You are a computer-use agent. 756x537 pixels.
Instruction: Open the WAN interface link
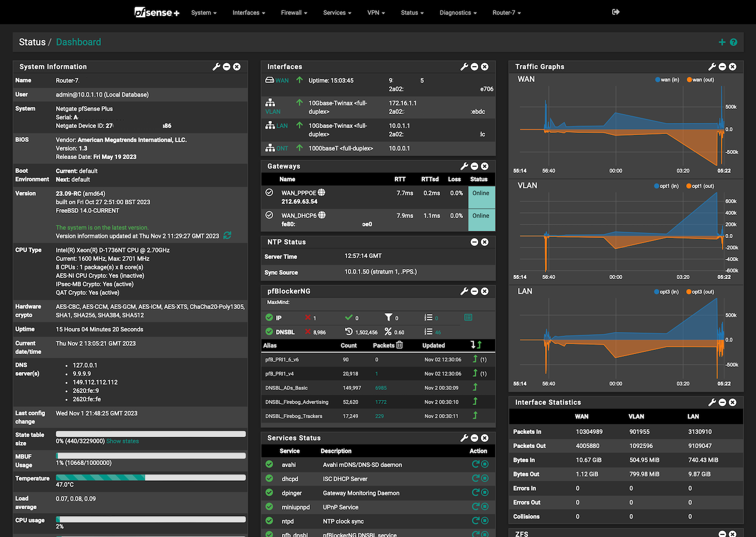[282, 80]
